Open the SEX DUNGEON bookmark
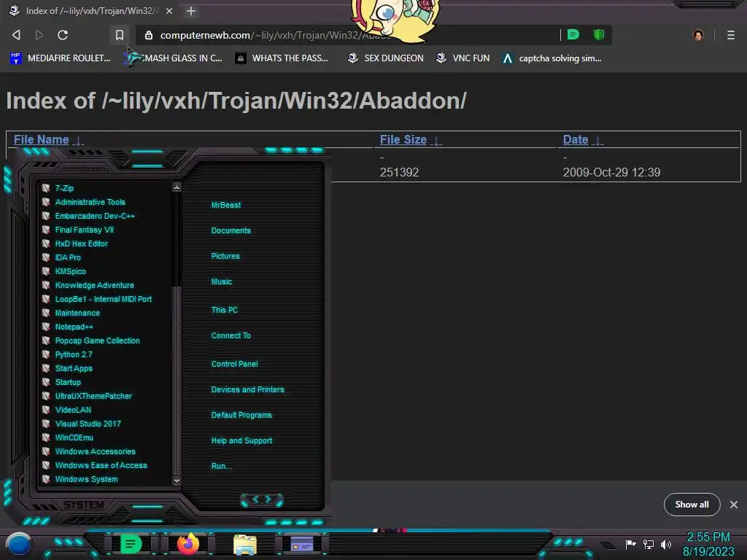This screenshot has width=747, height=560. (385, 58)
